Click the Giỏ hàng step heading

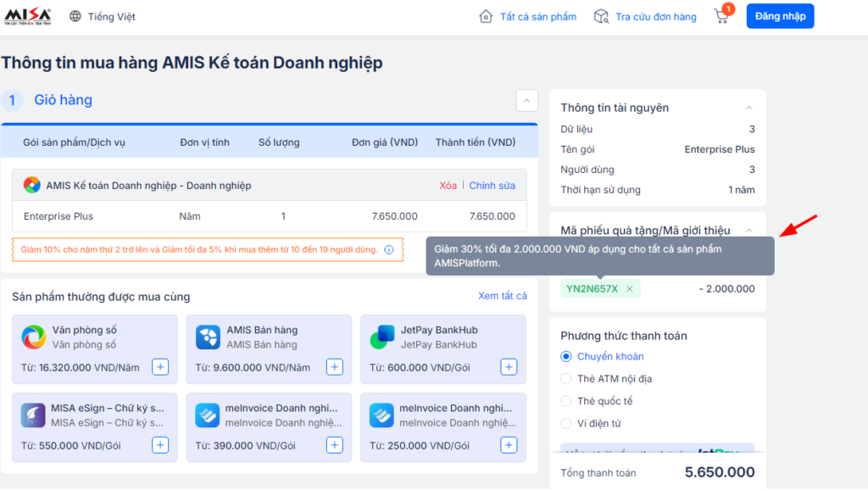[63, 99]
